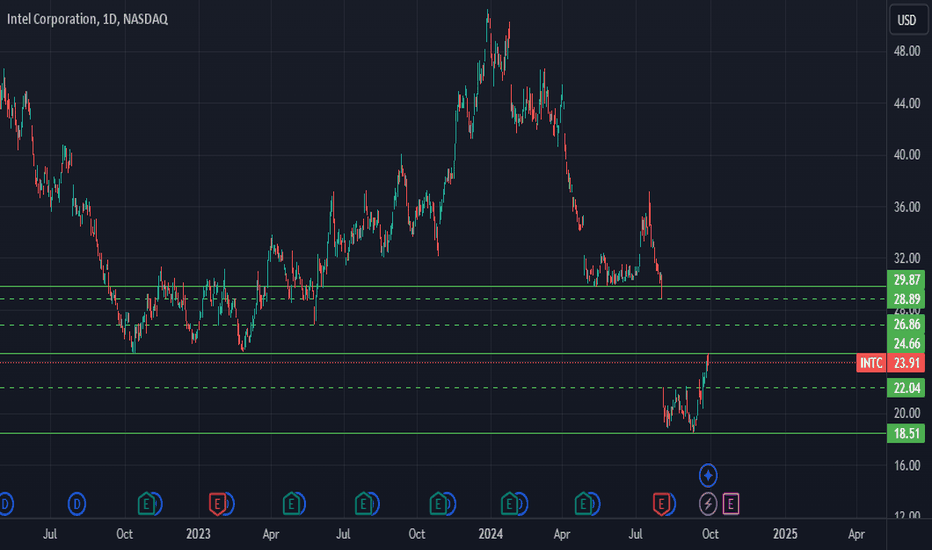Click the Apr label right after 2023
The height and width of the screenshot is (550, 932).
click(x=270, y=534)
